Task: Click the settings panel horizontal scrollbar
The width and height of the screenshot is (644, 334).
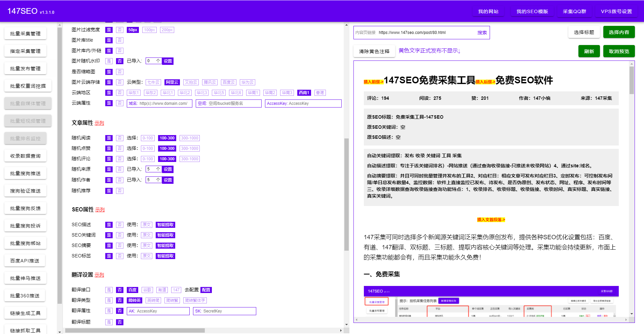Action: pyautogui.click(x=135, y=331)
